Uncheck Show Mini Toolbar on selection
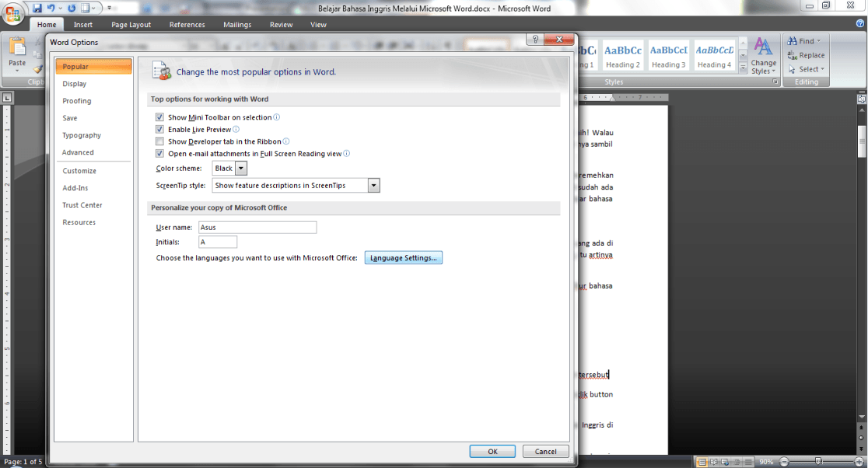This screenshot has height=468, width=868. click(x=159, y=117)
